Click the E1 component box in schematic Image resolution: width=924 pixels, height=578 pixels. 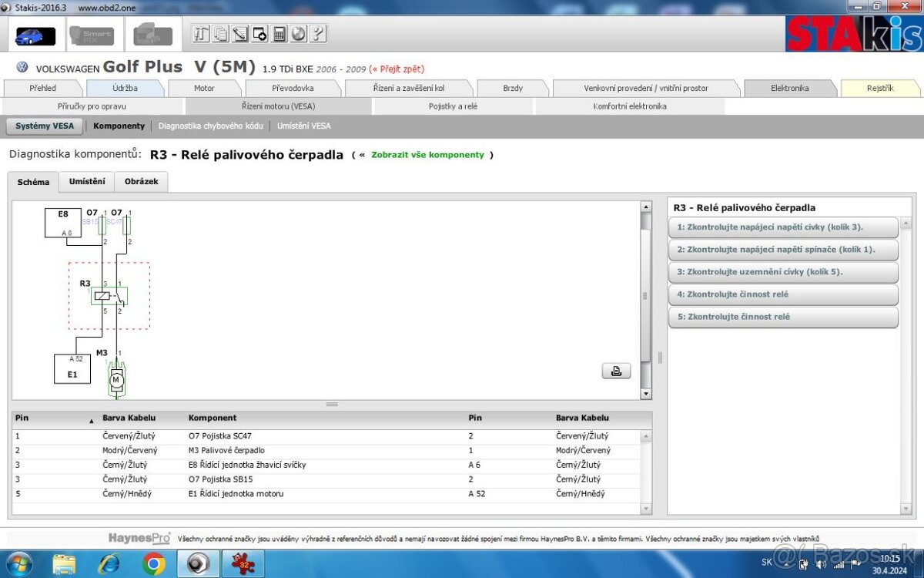pyautogui.click(x=72, y=369)
